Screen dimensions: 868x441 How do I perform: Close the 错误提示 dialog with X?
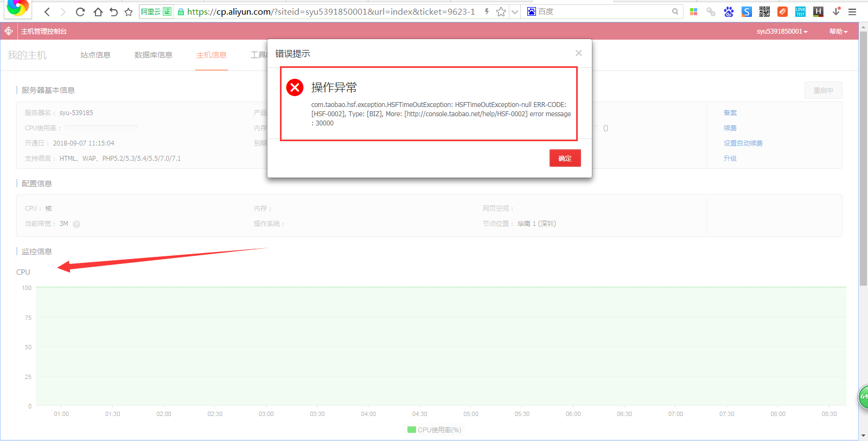[579, 53]
